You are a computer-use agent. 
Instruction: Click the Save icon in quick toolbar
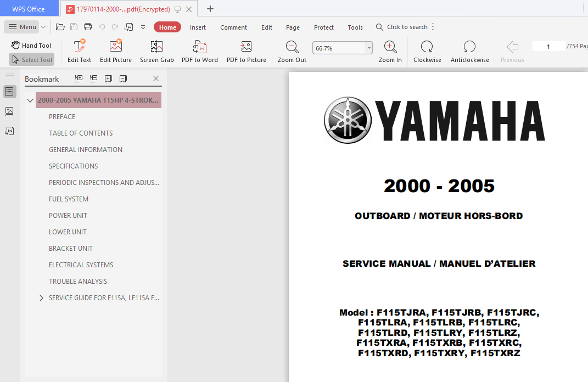click(x=74, y=27)
